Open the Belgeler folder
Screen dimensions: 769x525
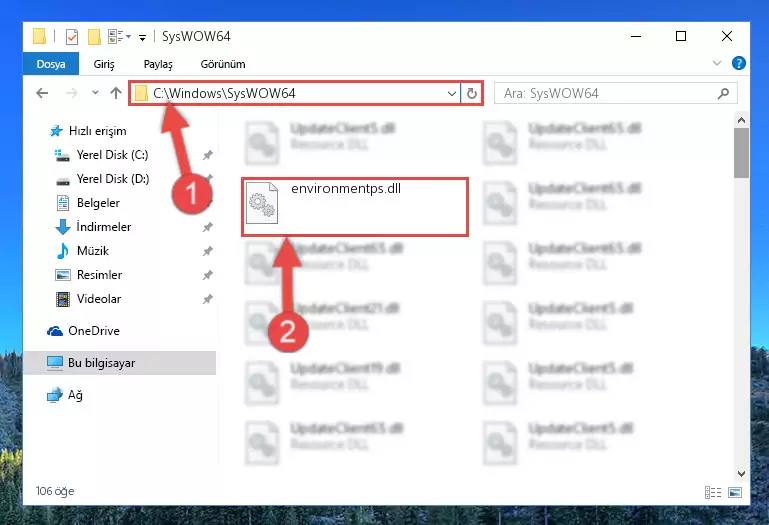tap(98, 203)
